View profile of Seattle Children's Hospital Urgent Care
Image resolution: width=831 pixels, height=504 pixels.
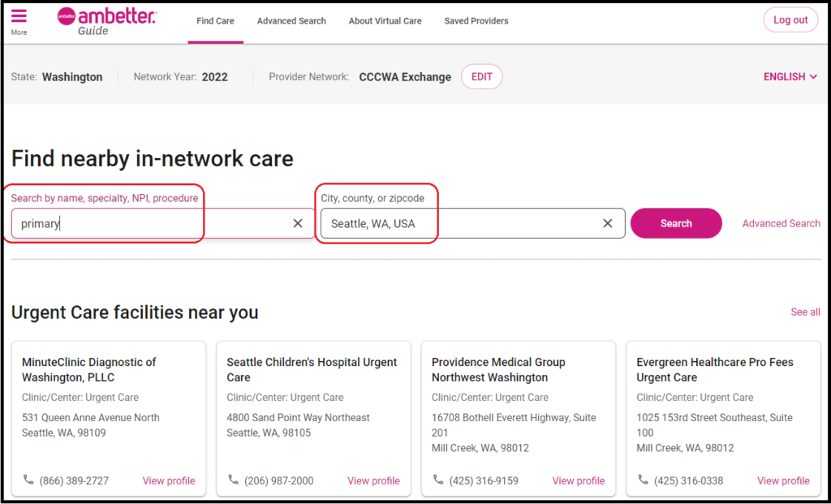[x=373, y=480]
